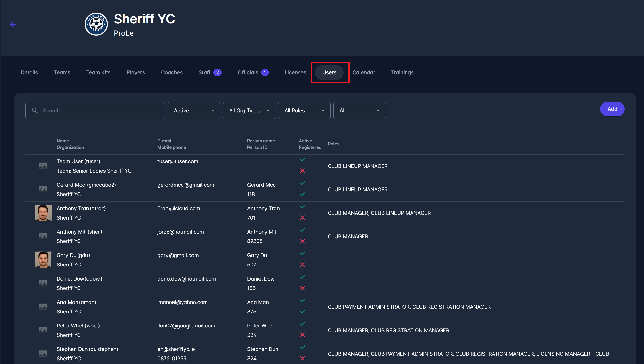
Task: Expand the All Org Types dropdown
Action: (x=249, y=111)
